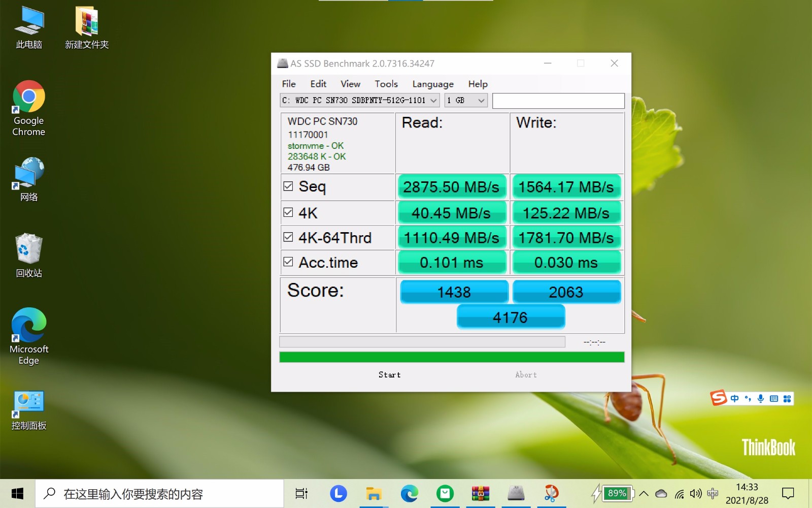Click the 4K-64Thrd read 1110.49 MB/s
This screenshot has width=812, height=508.
pyautogui.click(x=452, y=238)
